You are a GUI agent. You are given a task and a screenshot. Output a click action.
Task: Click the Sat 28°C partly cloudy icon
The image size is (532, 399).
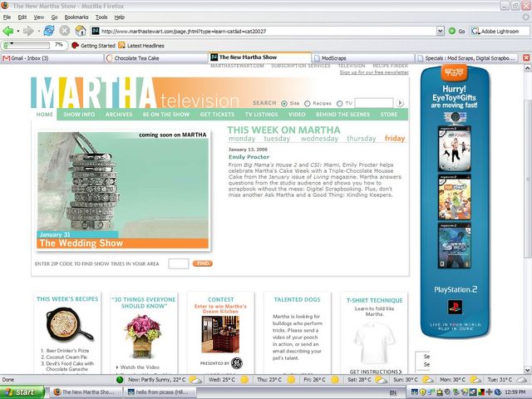tap(382, 380)
